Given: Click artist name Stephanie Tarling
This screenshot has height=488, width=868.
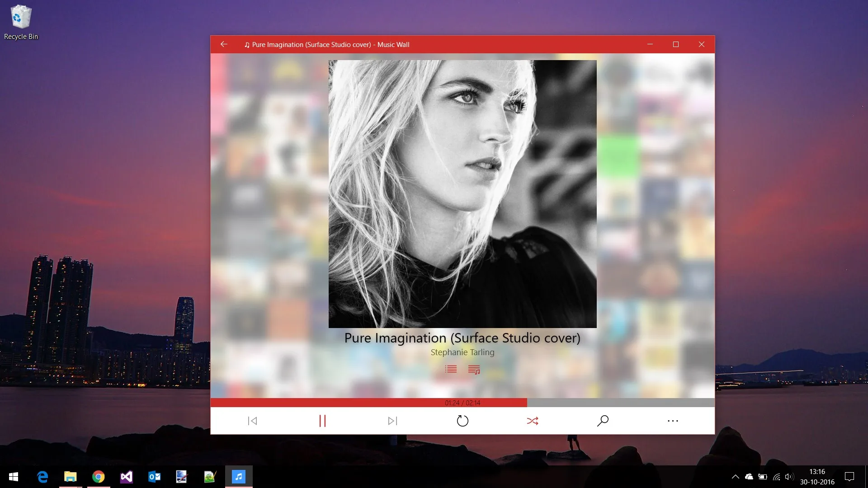Looking at the screenshot, I should click(462, 352).
